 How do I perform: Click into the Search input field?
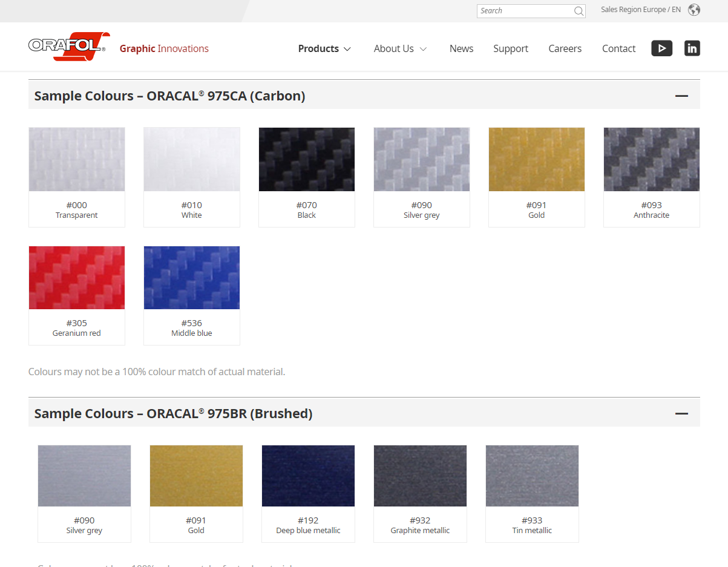click(x=525, y=11)
